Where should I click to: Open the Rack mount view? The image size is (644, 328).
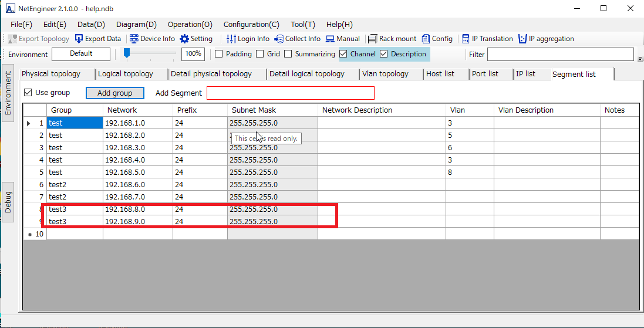372,39
